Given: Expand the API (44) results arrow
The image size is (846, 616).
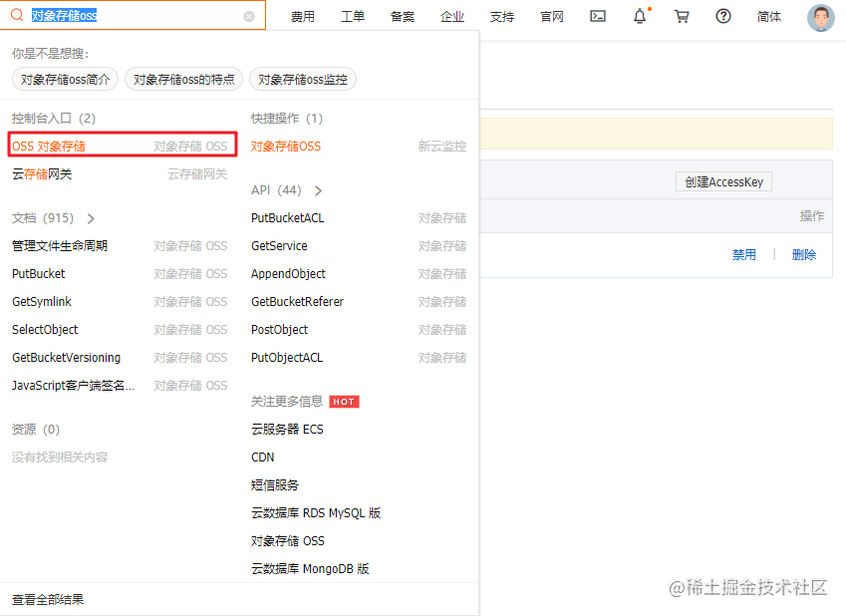Looking at the screenshot, I should 318,190.
